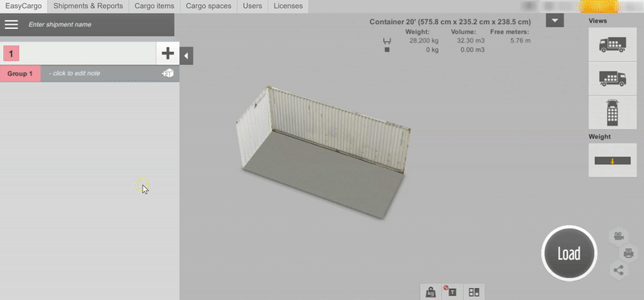Open the Cargo items tab
This screenshot has height=300, width=644.
(x=155, y=6)
